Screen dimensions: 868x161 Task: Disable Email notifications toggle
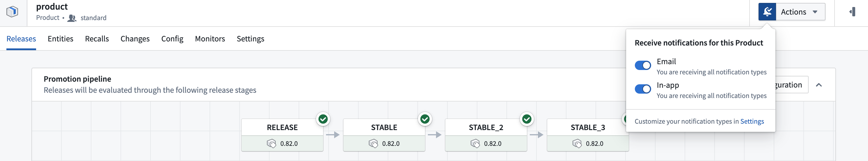(x=643, y=66)
